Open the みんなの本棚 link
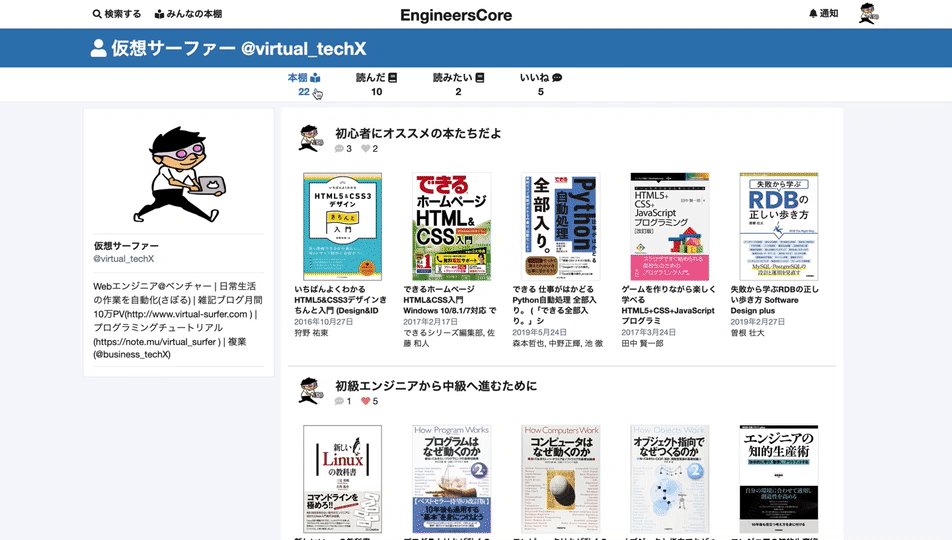 (x=188, y=13)
